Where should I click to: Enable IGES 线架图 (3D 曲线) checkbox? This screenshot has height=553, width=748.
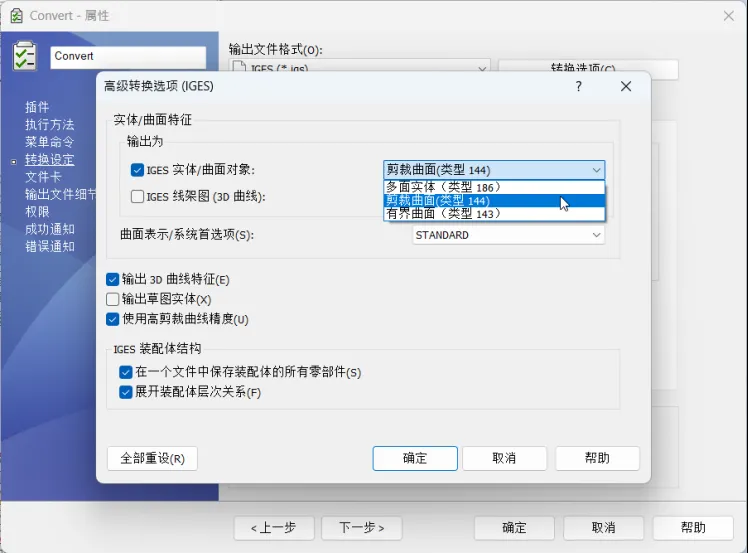point(138,197)
